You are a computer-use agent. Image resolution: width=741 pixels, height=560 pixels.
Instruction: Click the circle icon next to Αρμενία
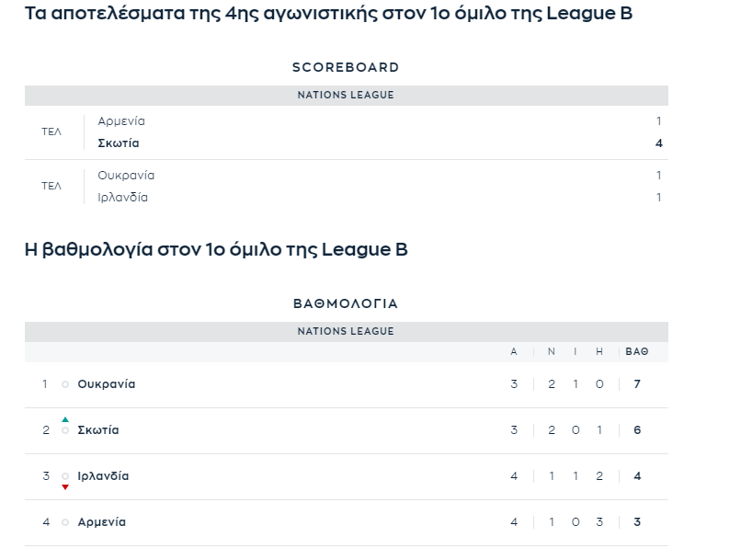(65, 522)
